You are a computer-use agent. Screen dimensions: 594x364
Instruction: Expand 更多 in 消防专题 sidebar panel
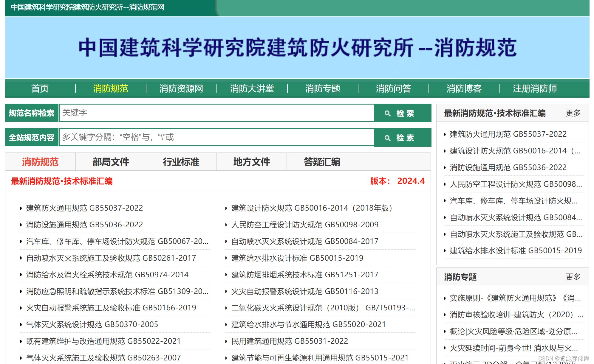click(573, 277)
